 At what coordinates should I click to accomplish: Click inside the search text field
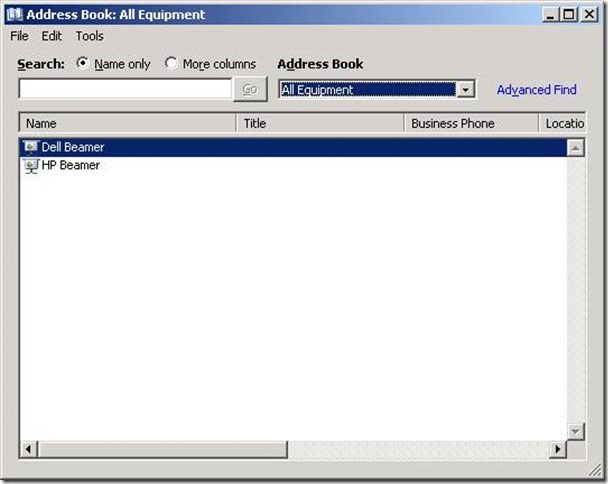[x=125, y=90]
